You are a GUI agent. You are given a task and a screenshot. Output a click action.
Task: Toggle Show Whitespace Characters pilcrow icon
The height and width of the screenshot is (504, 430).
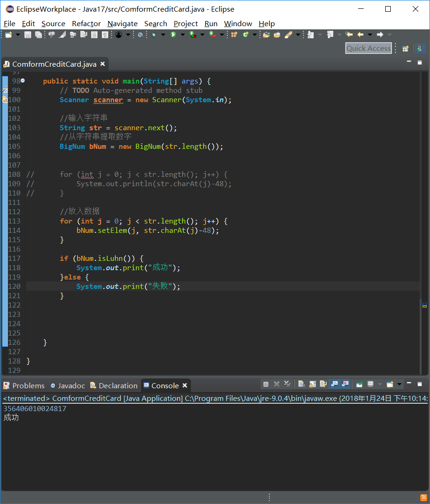(105, 35)
